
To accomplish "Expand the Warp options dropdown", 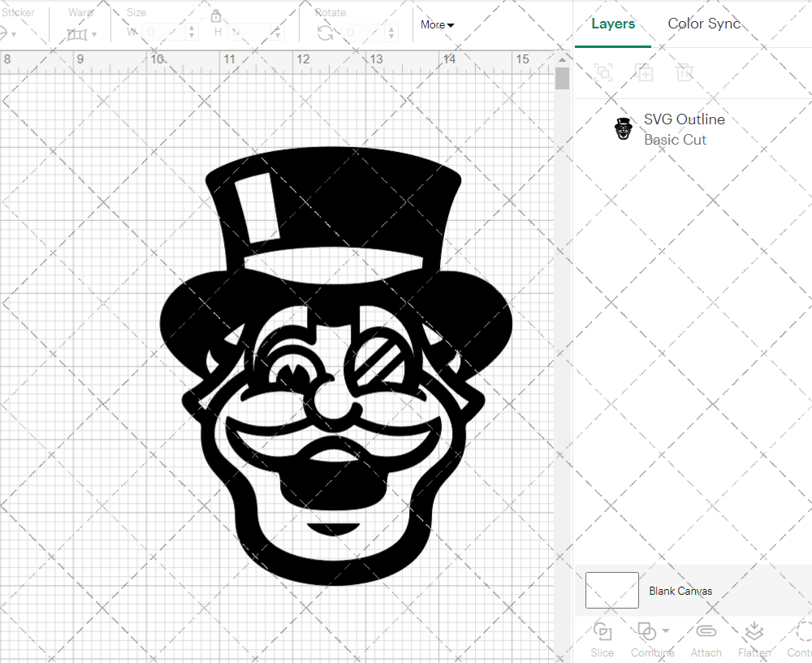I will click(x=93, y=35).
